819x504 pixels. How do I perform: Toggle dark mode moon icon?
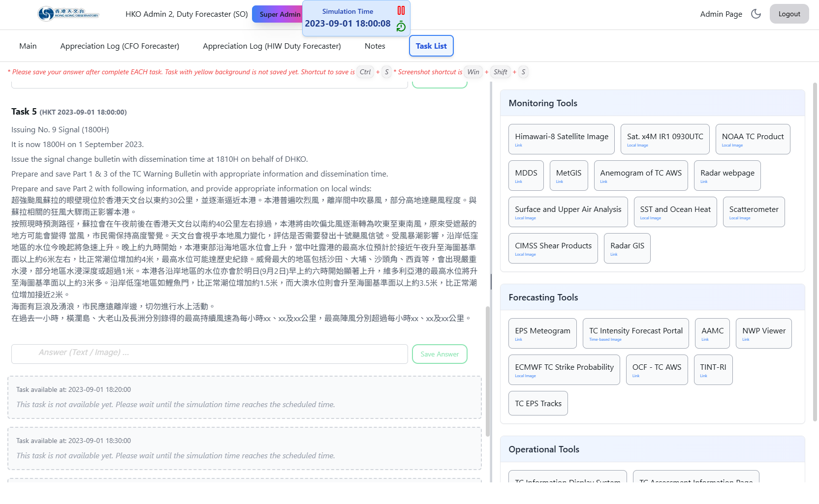pyautogui.click(x=756, y=14)
